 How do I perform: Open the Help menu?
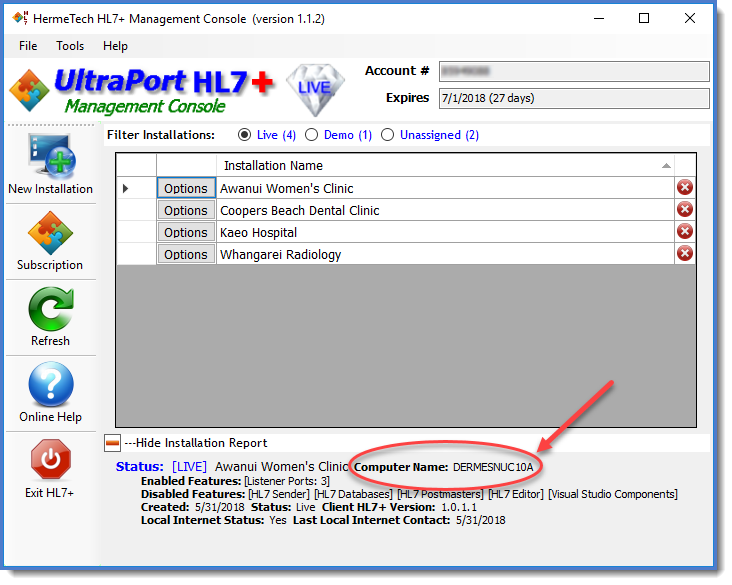click(115, 46)
